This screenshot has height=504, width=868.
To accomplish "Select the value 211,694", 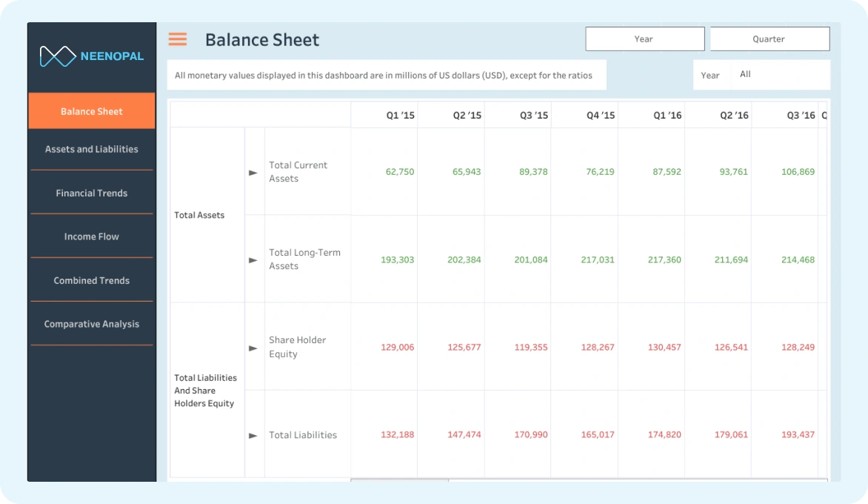I will point(731,259).
